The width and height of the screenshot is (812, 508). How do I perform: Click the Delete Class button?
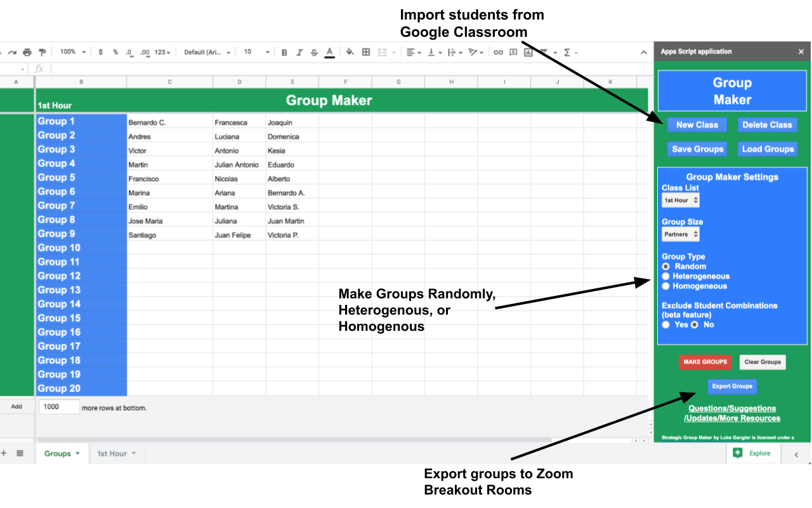point(768,125)
